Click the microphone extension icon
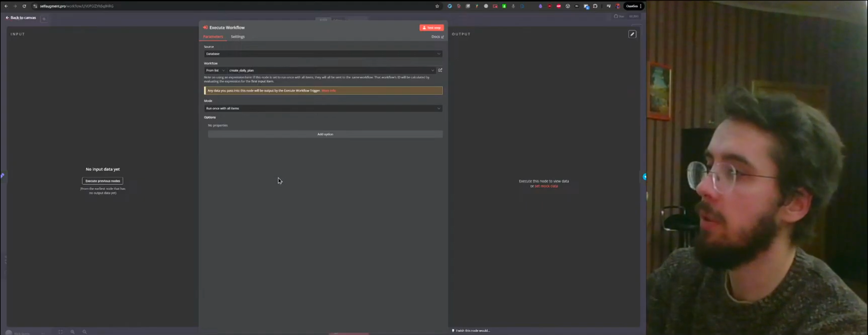The width and height of the screenshot is (868, 335). coord(513,6)
